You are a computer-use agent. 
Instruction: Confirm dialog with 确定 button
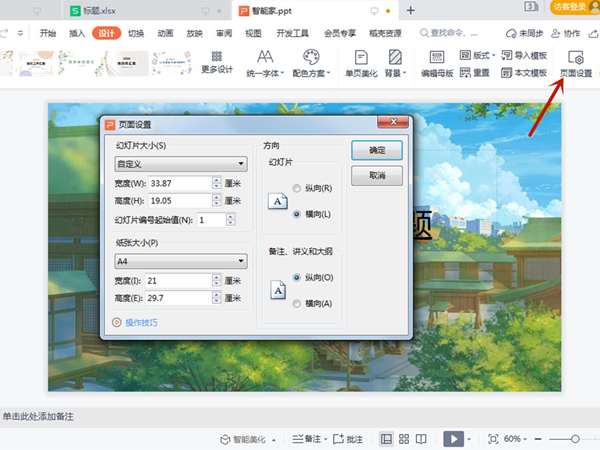[x=377, y=149]
